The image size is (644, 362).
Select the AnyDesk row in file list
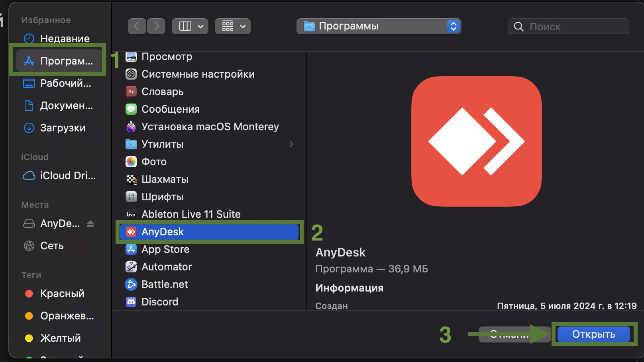(209, 232)
